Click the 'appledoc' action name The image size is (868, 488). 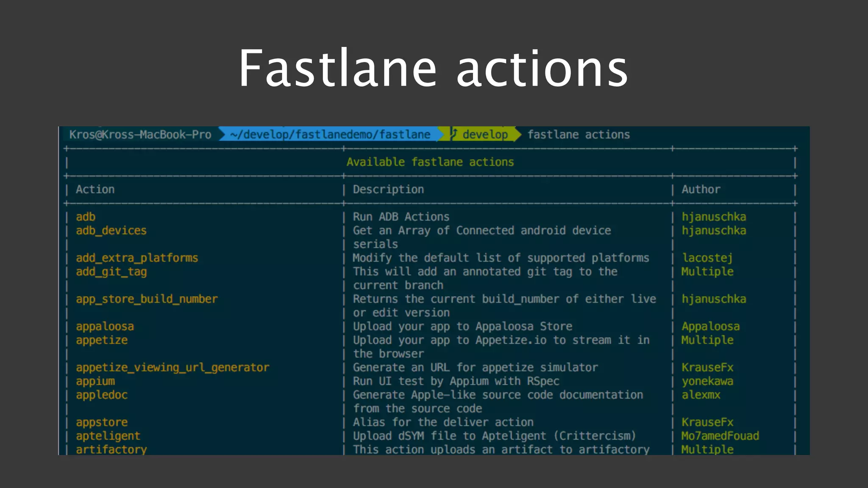(102, 395)
